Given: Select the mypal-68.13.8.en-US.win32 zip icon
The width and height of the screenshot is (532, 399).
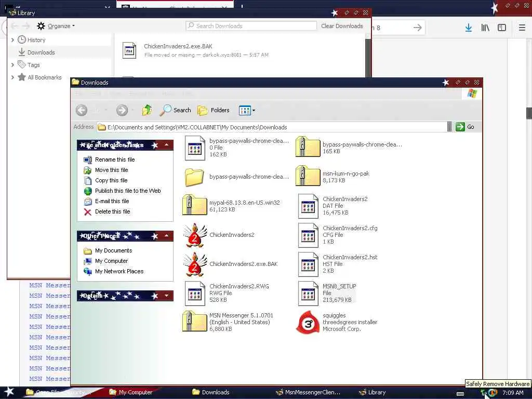Looking at the screenshot, I should (x=194, y=205).
